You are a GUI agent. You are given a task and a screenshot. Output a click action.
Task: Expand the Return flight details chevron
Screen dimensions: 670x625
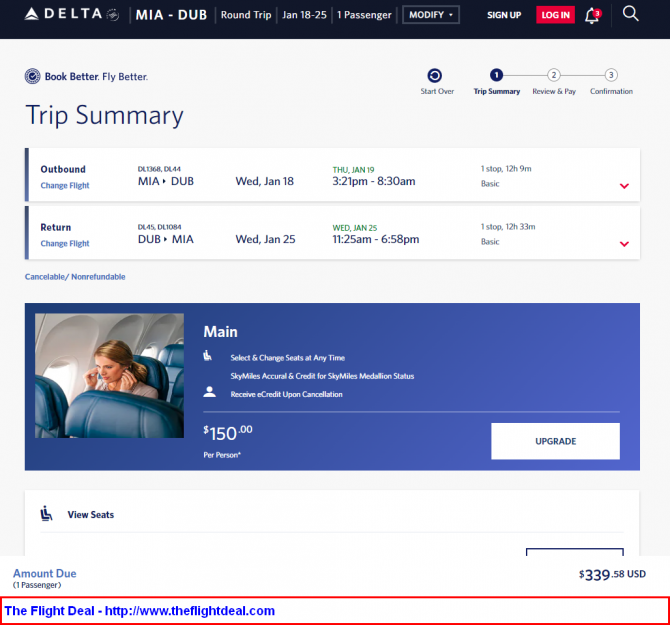click(624, 244)
